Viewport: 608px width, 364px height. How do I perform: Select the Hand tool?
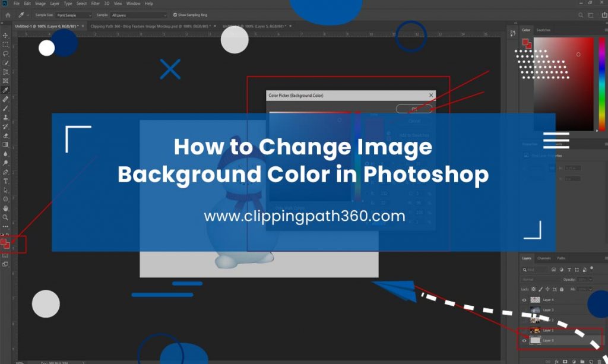pos(5,208)
